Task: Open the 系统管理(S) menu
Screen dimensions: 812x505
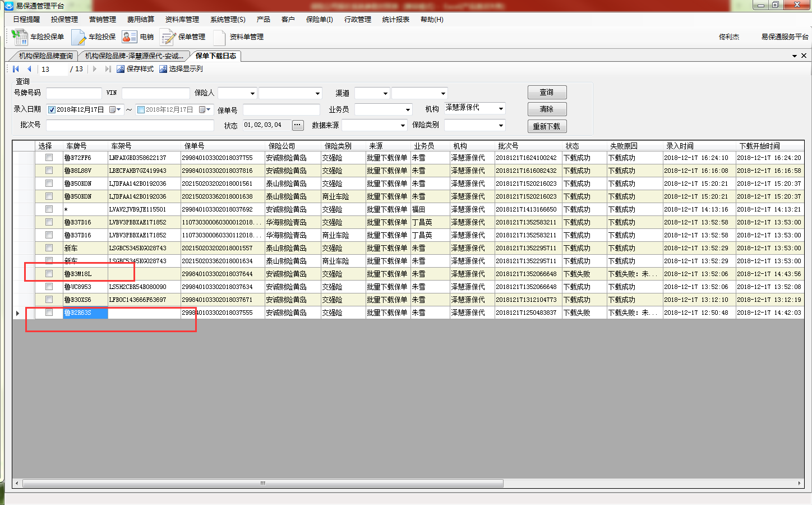Action: [228, 20]
